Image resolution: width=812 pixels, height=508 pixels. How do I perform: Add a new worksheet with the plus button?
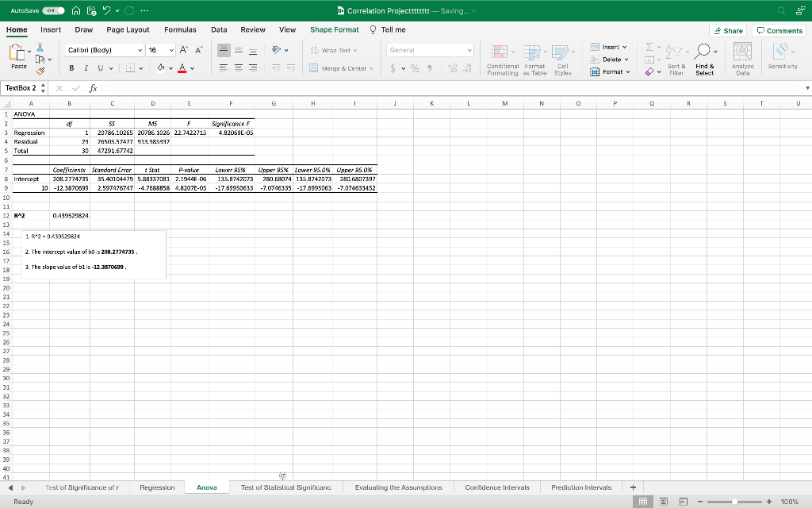click(x=630, y=487)
